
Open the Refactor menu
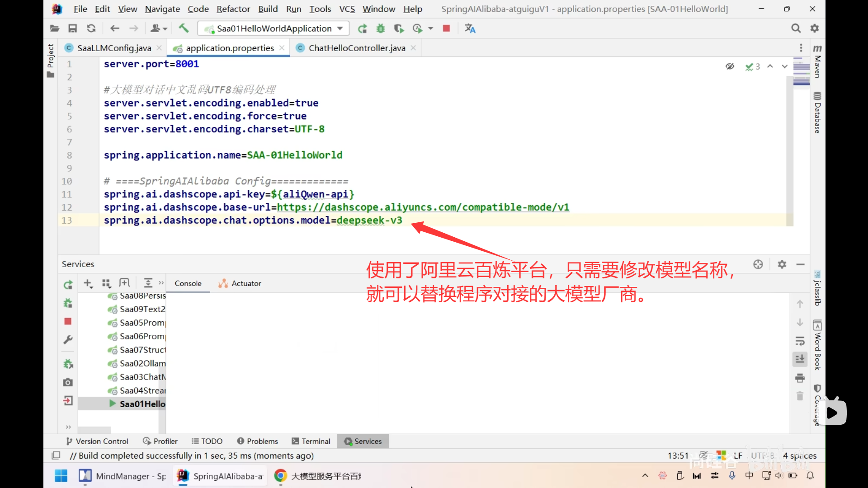pyautogui.click(x=233, y=9)
